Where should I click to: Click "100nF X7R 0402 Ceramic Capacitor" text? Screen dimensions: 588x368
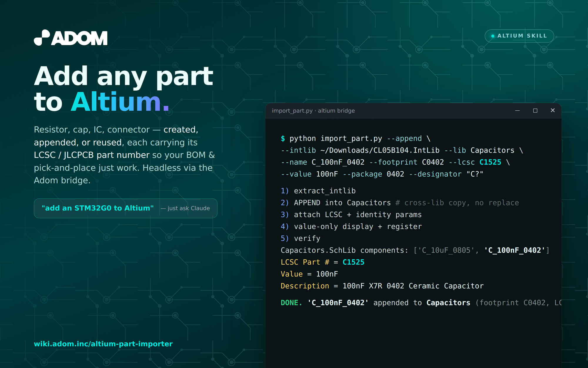click(413, 286)
